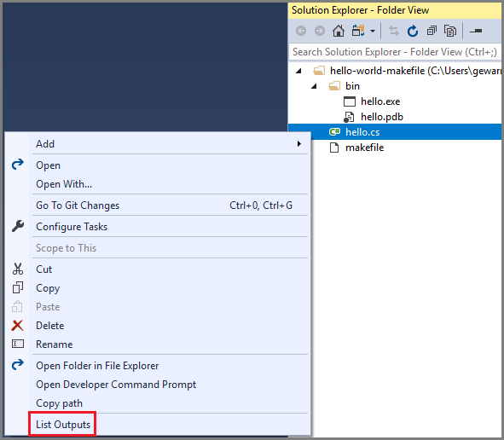Choose Copy from the context menu

click(x=158, y=288)
